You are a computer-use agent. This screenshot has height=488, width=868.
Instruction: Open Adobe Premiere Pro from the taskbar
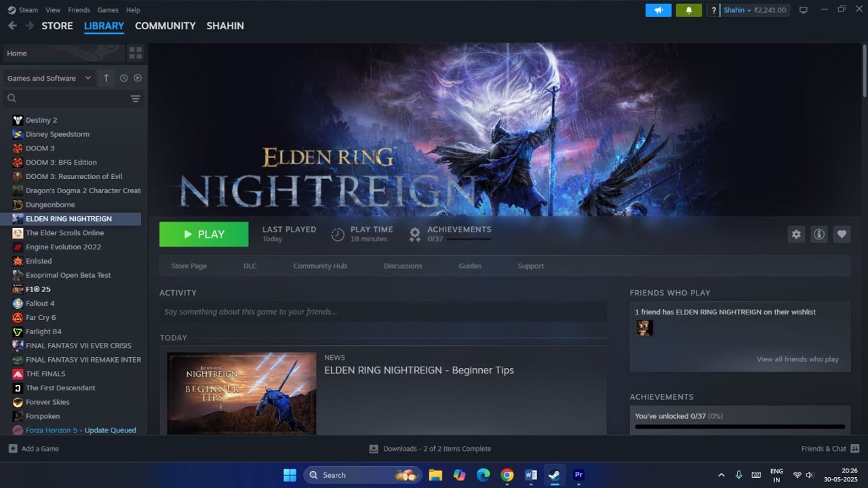click(578, 475)
